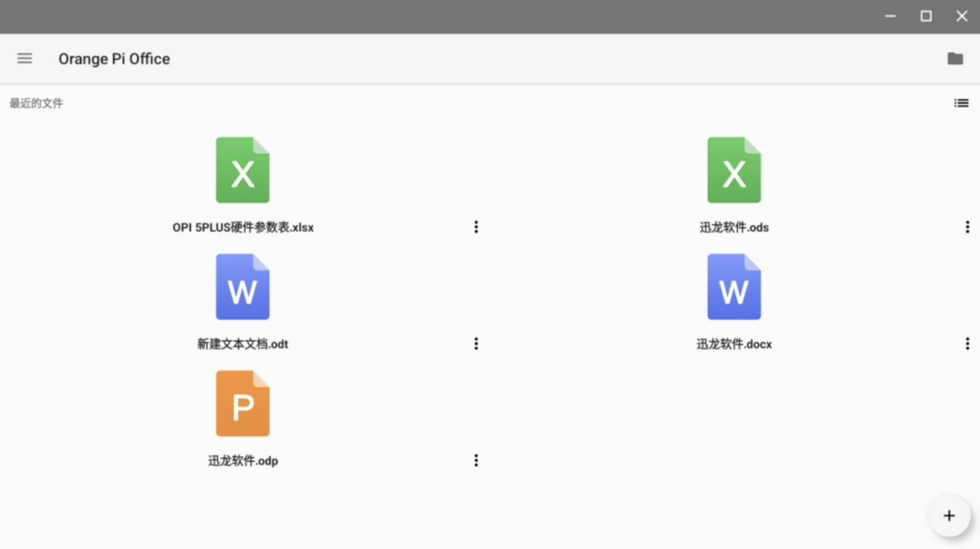Viewport: 980px width, 549px height.
Task: Click the 迅龙软件.odp file thumbnail
Action: tap(243, 403)
